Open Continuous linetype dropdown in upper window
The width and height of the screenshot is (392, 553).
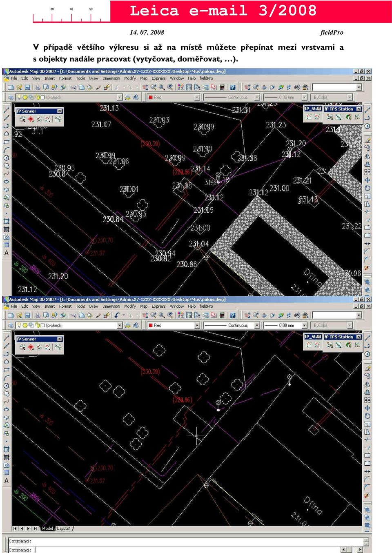[x=257, y=97]
